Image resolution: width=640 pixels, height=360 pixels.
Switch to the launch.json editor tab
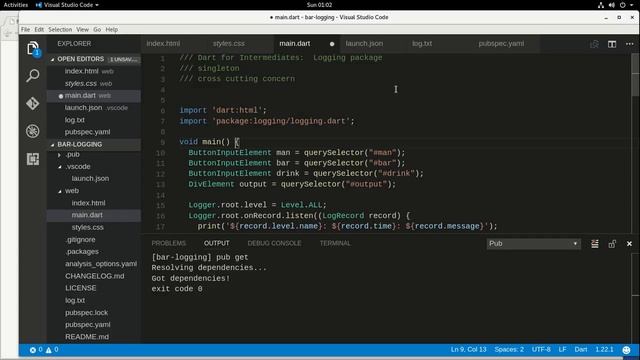[364, 44]
